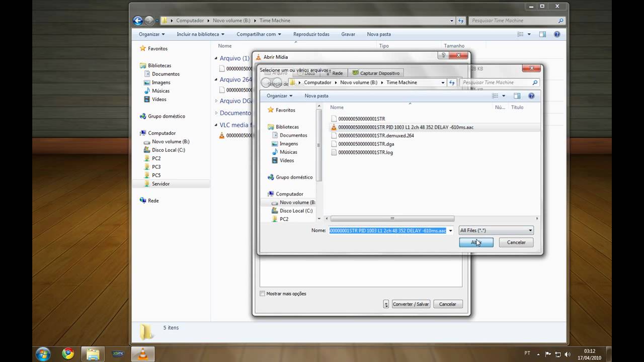This screenshot has height=362, width=644.
Task: Click the volume icon in system tray
Action: (567, 354)
